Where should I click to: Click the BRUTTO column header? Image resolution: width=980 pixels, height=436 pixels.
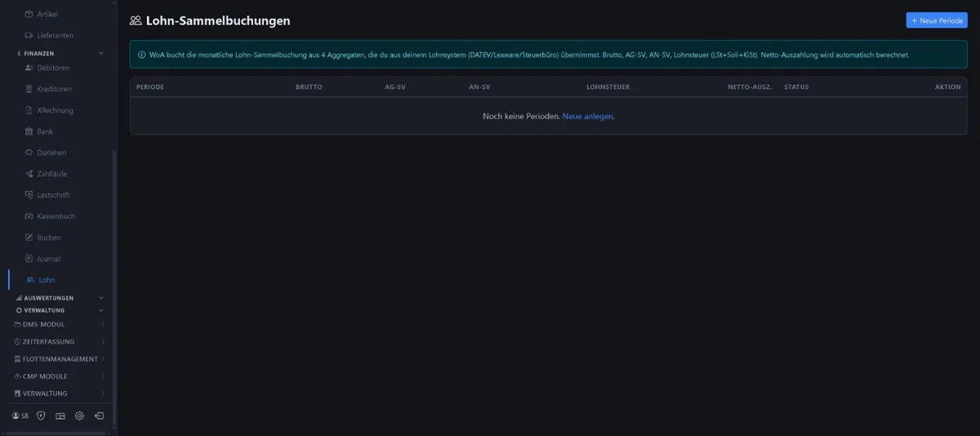[309, 87]
